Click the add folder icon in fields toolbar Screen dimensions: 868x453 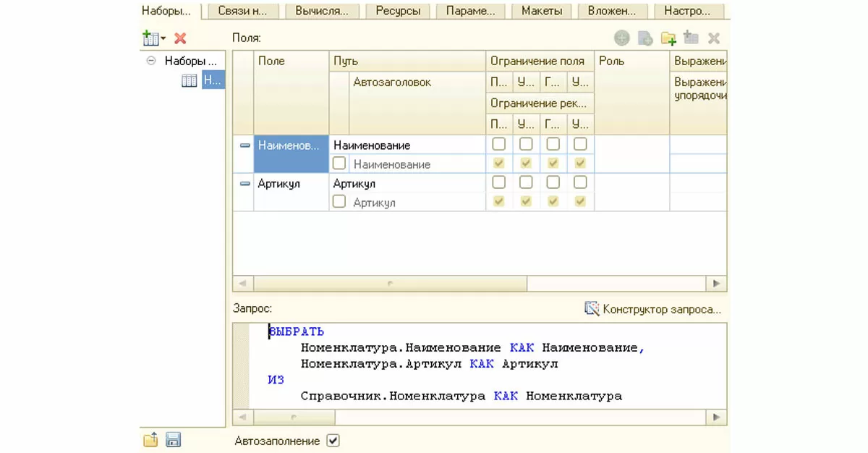coord(668,38)
